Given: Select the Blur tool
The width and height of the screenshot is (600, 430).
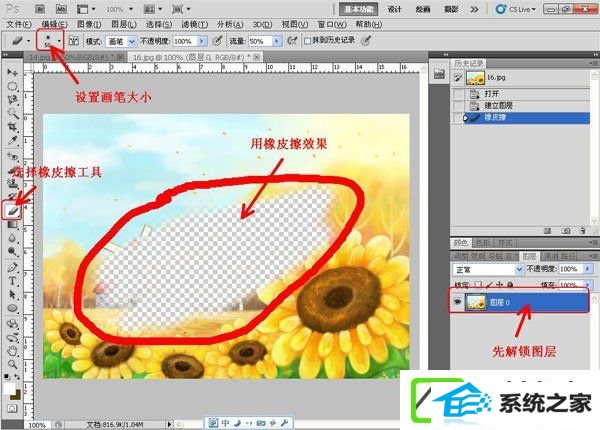Looking at the screenshot, I should [x=12, y=238].
